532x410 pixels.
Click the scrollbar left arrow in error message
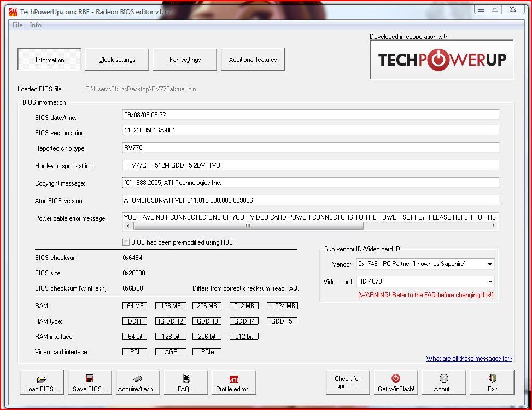(x=127, y=226)
